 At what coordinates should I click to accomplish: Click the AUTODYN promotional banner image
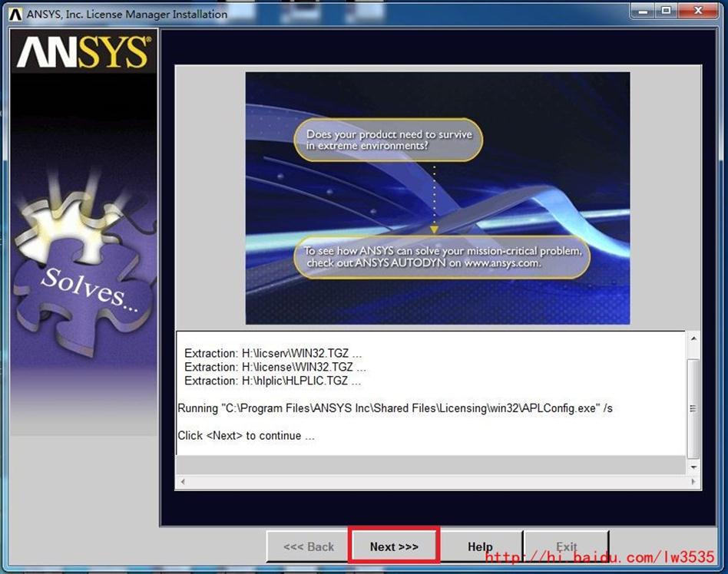point(438,198)
